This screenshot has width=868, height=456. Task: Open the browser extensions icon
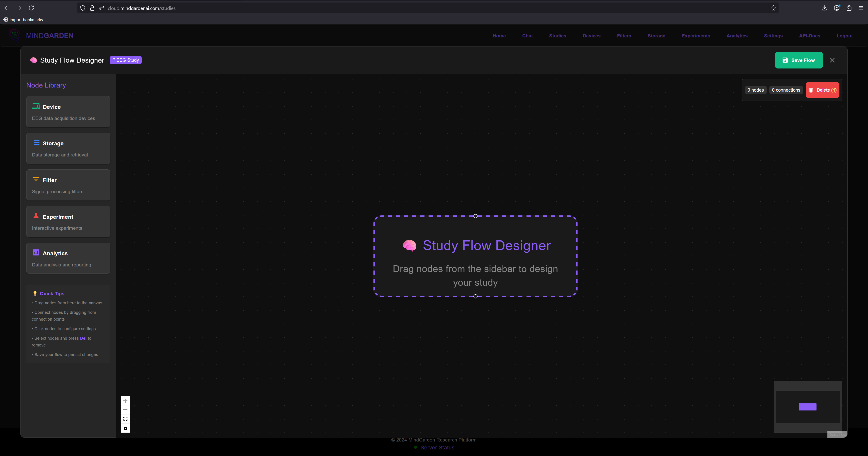click(x=849, y=8)
